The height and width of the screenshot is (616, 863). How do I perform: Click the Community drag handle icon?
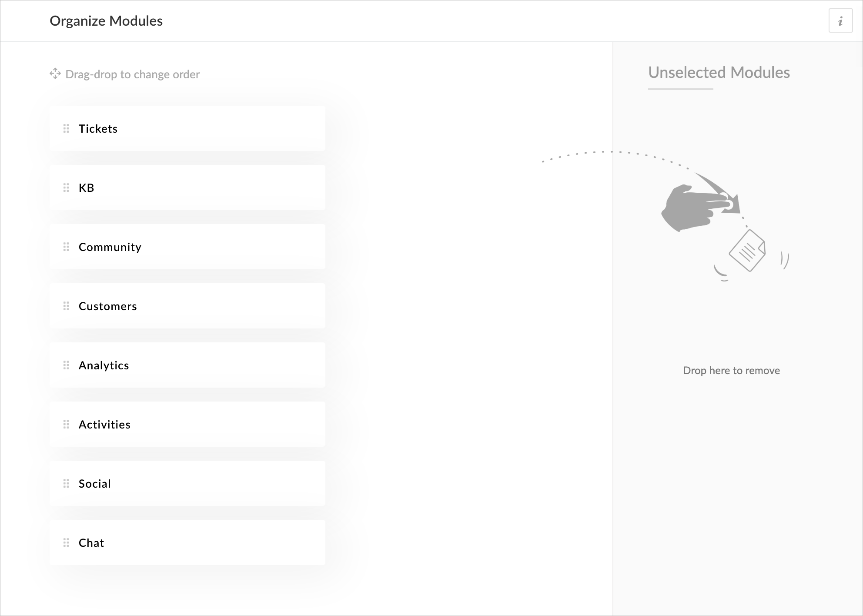coord(66,247)
